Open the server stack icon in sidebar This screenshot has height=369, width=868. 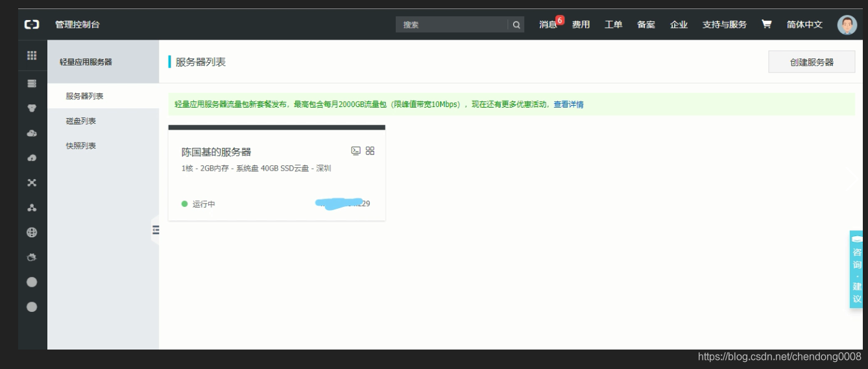[x=31, y=84]
